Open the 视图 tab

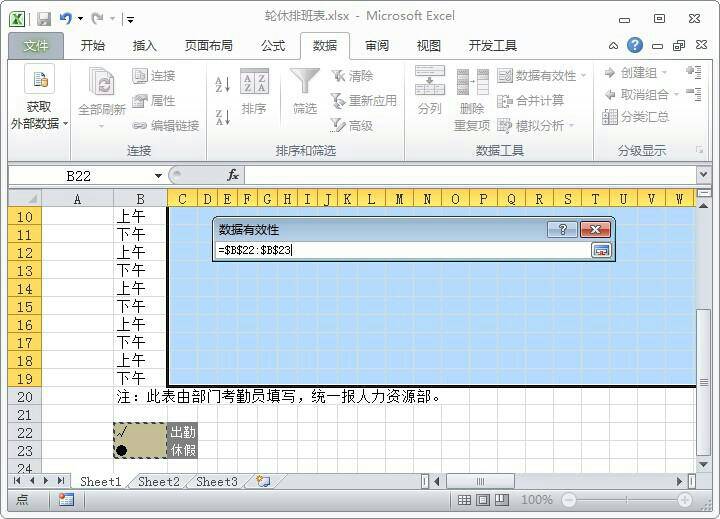tap(428, 45)
